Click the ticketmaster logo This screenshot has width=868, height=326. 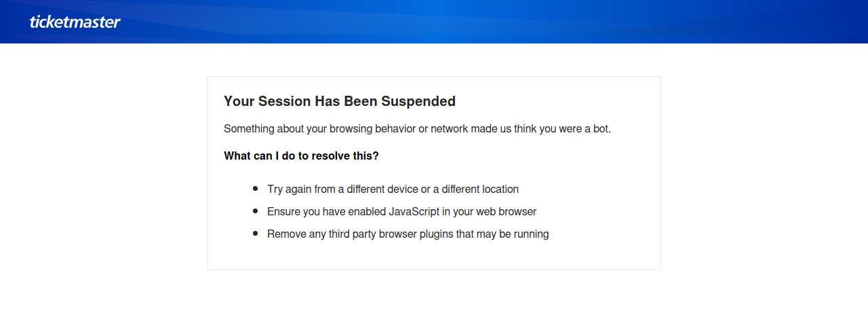75,22
